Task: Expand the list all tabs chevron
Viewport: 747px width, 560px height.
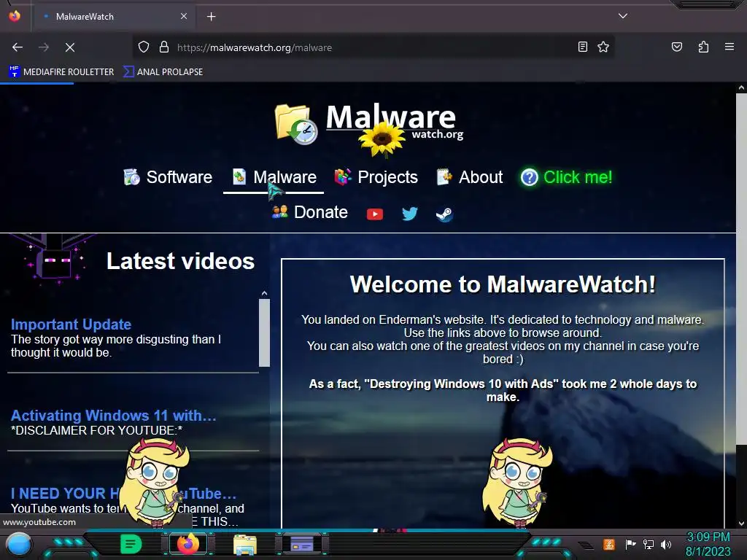Action: [622, 16]
